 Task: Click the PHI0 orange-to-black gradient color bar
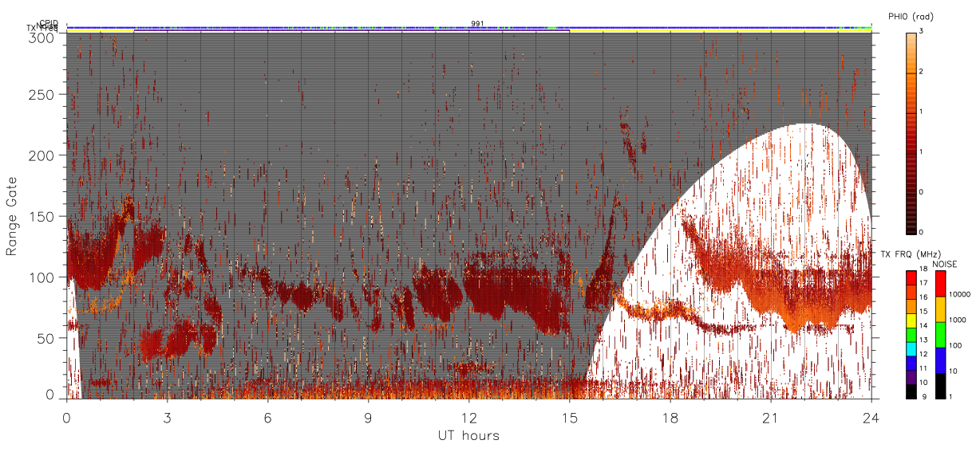(911, 132)
